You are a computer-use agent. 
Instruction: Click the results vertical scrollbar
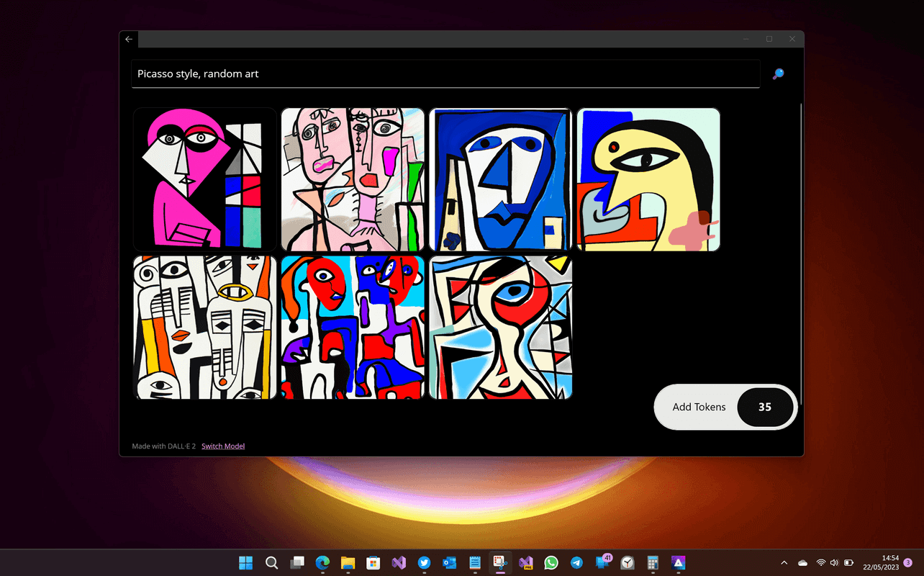[x=801, y=252]
